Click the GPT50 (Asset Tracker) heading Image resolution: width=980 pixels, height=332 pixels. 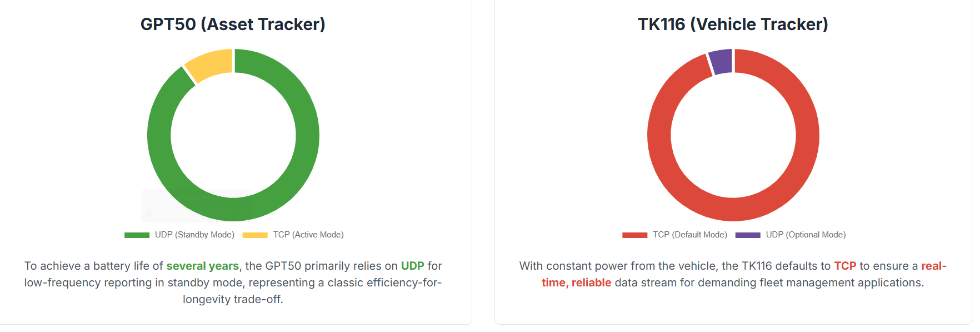[233, 24]
